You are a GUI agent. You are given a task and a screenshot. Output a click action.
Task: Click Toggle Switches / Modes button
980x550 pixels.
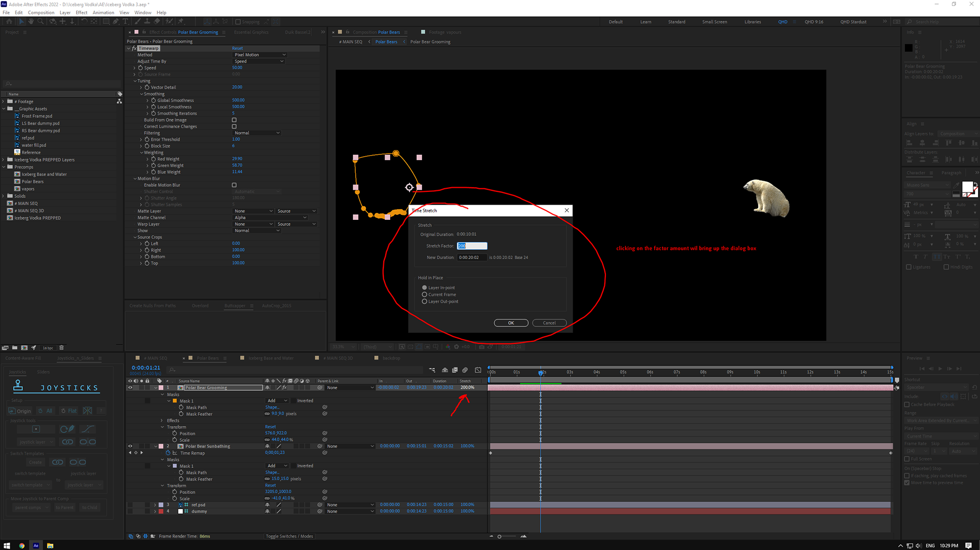click(289, 536)
